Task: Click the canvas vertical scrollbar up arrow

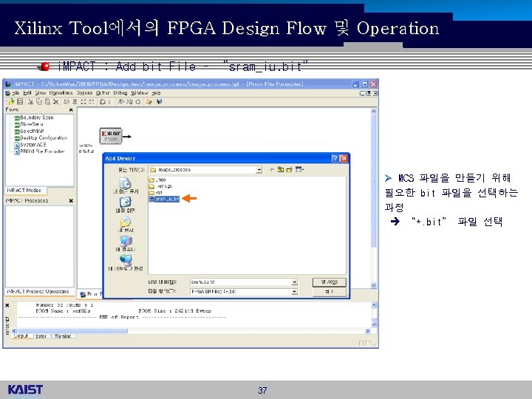Action: click(374, 111)
